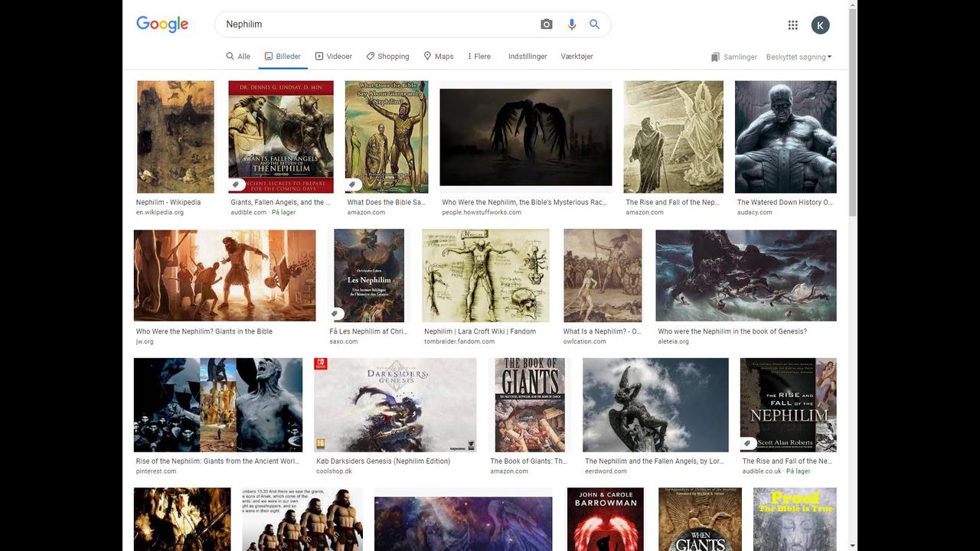Expand the Beskyttet søgning dropdown
The height and width of the screenshot is (551, 980).
click(x=799, y=57)
